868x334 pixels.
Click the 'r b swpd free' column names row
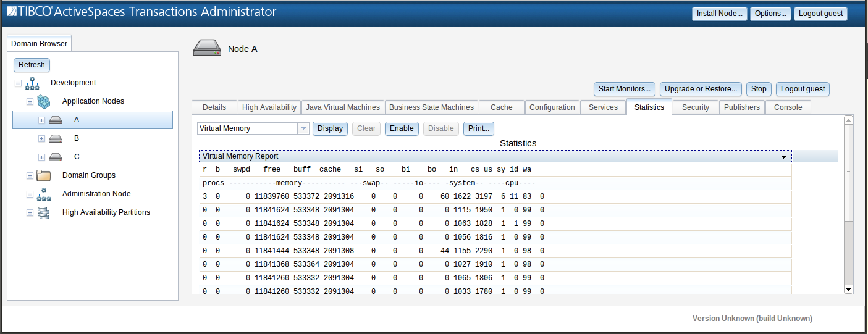click(495, 170)
